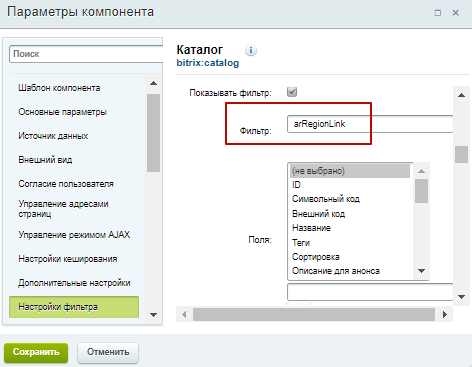
Task: Click the Поля list scrollbar thumb
Action: [x=421, y=191]
